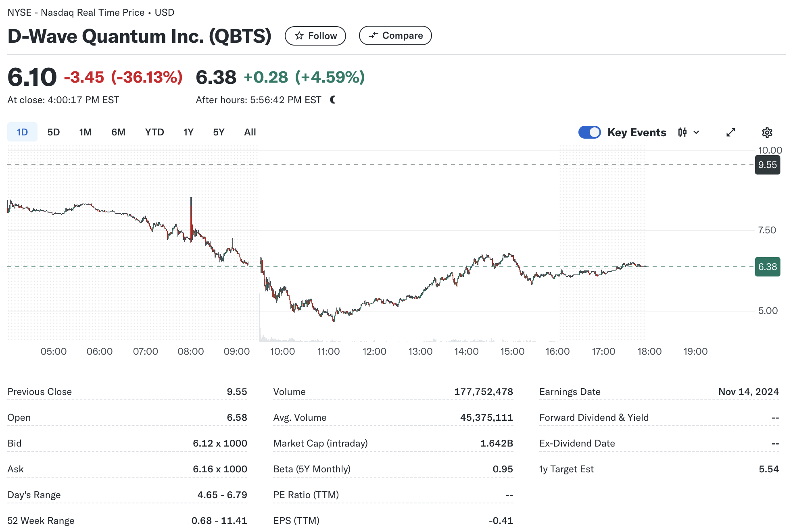Select the 1Y range tab
Screen dimensions: 793x532
point(188,132)
